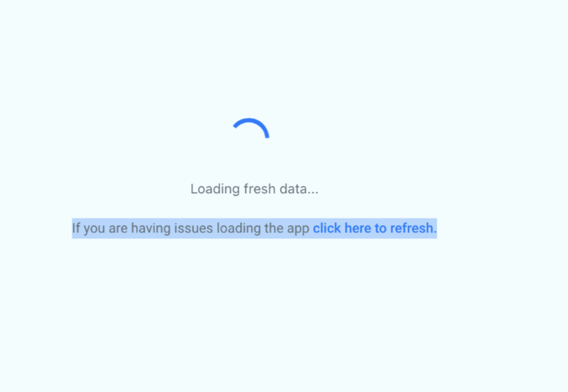Click the word 'Loading' in the status message
This screenshot has height=392, width=568.
tap(215, 190)
